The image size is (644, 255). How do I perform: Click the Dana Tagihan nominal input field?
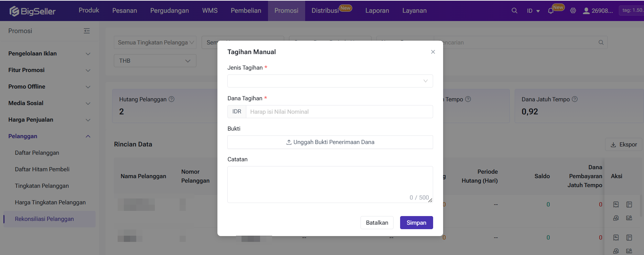(339, 112)
